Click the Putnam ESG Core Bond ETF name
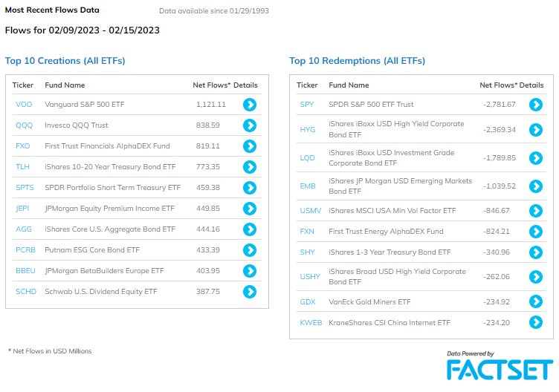 pyautogui.click(x=92, y=250)
